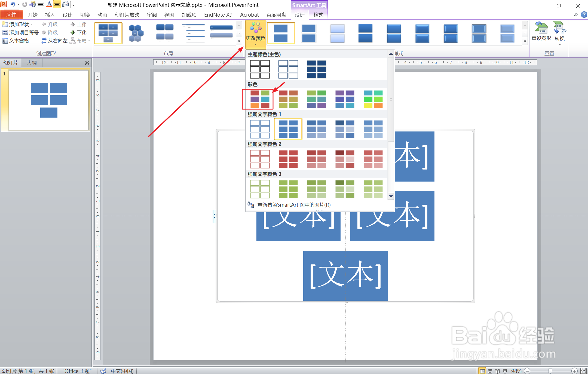Open the Change Colors (更改颜色) dropdown

click(x=255, y=34)
